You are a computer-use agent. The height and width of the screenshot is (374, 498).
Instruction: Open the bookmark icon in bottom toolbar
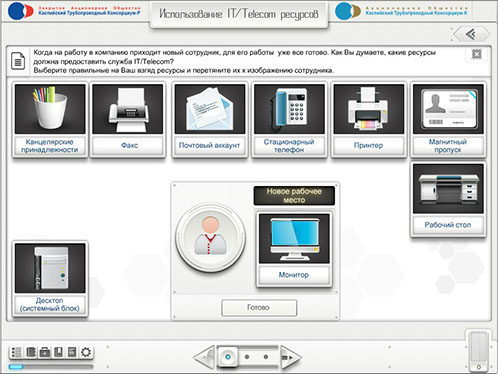[58, 352]
